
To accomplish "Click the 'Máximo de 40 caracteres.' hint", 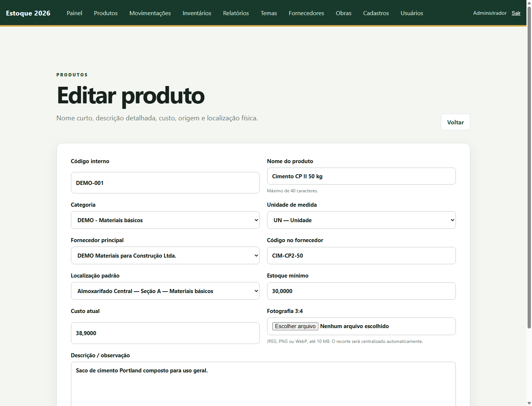I will tap(292, 191).
